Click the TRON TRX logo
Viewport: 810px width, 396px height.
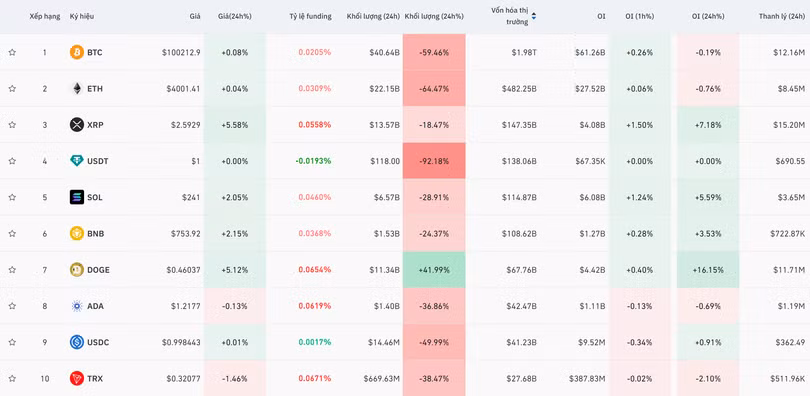(x=76, y=378)
